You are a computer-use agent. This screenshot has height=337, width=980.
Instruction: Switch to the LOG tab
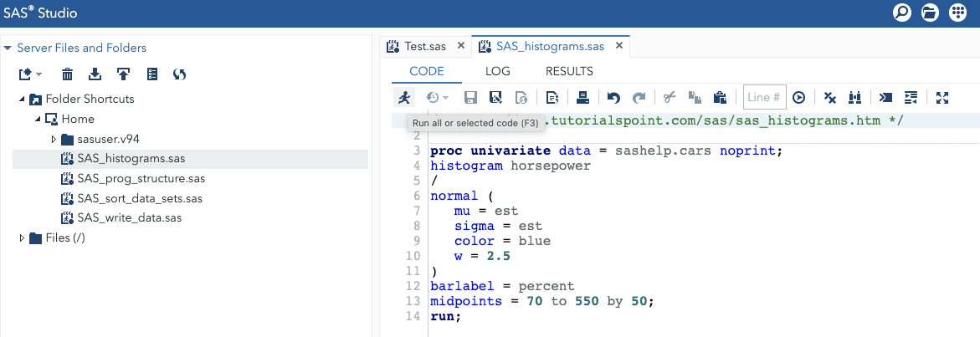(x=498, y=71)
